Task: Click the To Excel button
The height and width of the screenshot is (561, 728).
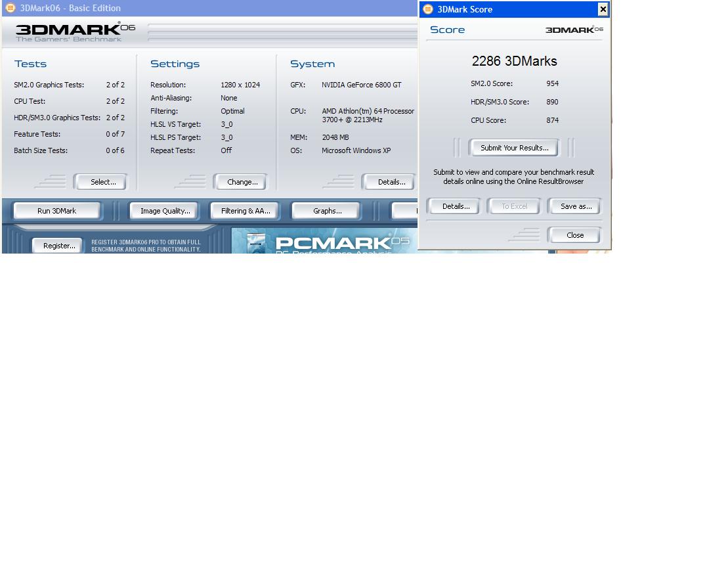Action: (514, 206)
